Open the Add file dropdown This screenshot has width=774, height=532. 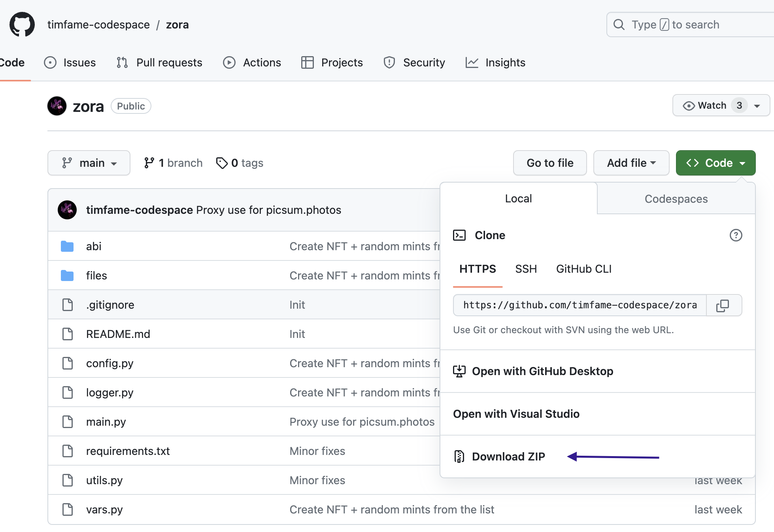coord(631,163)
